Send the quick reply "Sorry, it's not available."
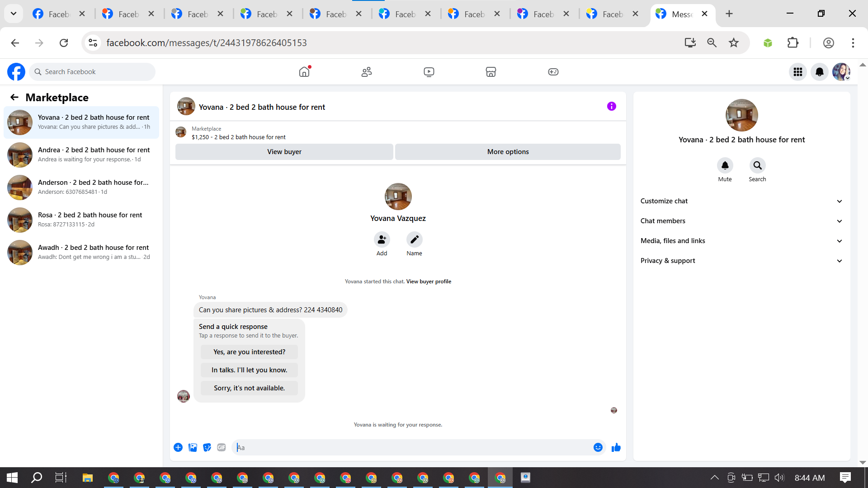Image resolution: width=868 pixels, height=488 pixels. (249, 388)
